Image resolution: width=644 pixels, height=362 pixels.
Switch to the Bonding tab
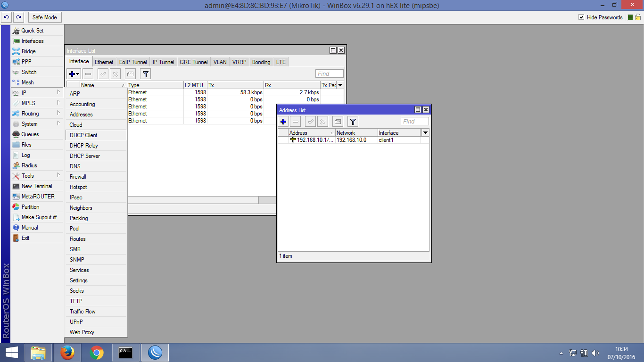coord(261,62)
